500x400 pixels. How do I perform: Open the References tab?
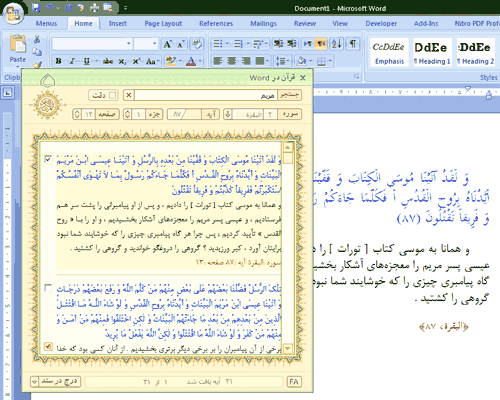click(x=216, y=24)
